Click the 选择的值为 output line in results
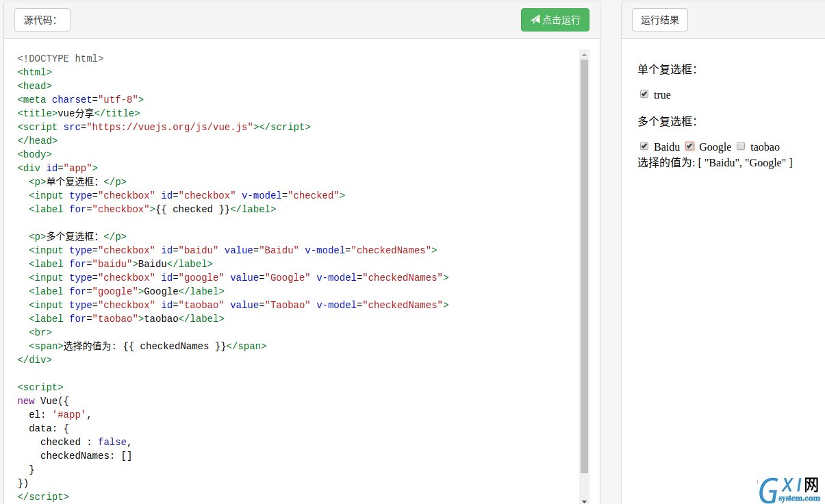The width and height of the screenshot is (825, 504). point(715,163)
